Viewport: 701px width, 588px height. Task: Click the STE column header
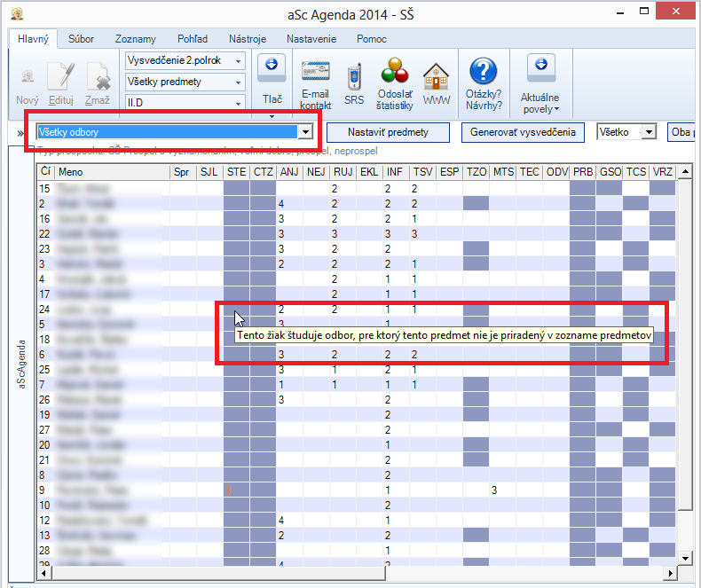pyautogui.click(x=236, y=172)
